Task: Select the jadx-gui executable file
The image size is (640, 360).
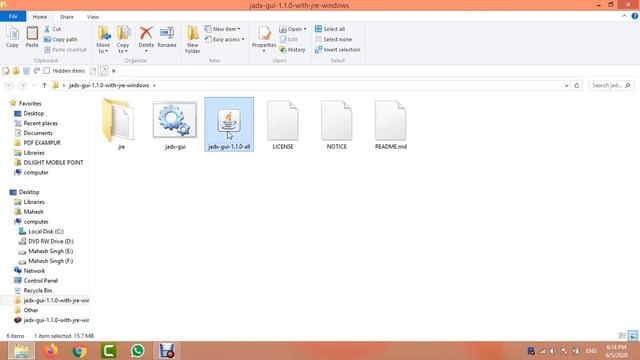Action: 175,124
